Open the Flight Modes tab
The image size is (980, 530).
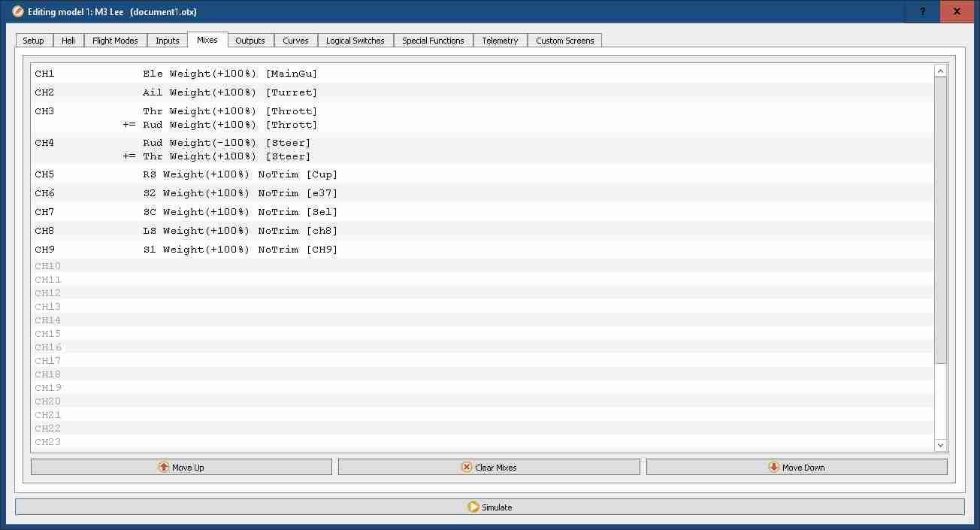click(115, 41)
